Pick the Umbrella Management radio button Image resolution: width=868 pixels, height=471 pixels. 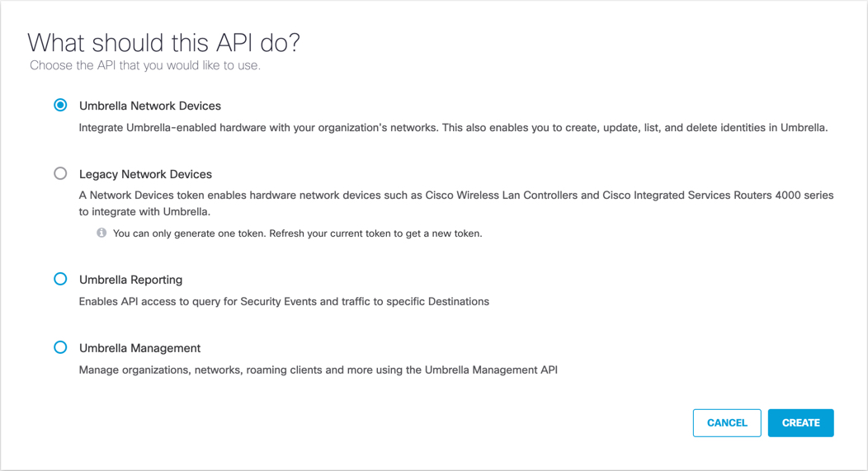(x=60, y=347)
